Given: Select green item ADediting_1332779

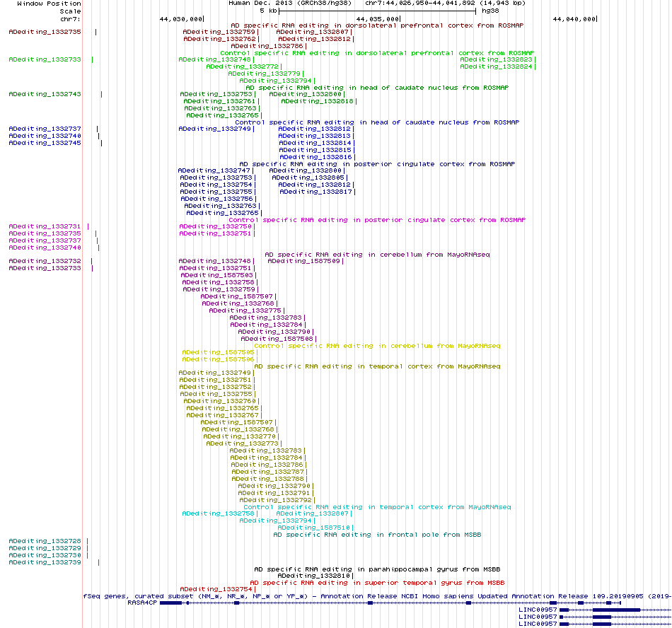Looking at the screenshot, I should tap(264, 74).
